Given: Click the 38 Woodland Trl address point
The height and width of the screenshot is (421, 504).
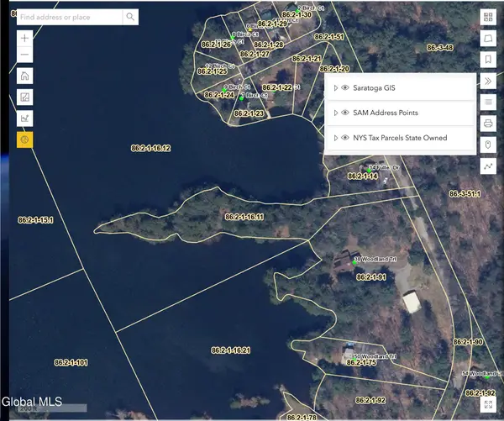Looking at the screenshot, I should coord(356,260).
